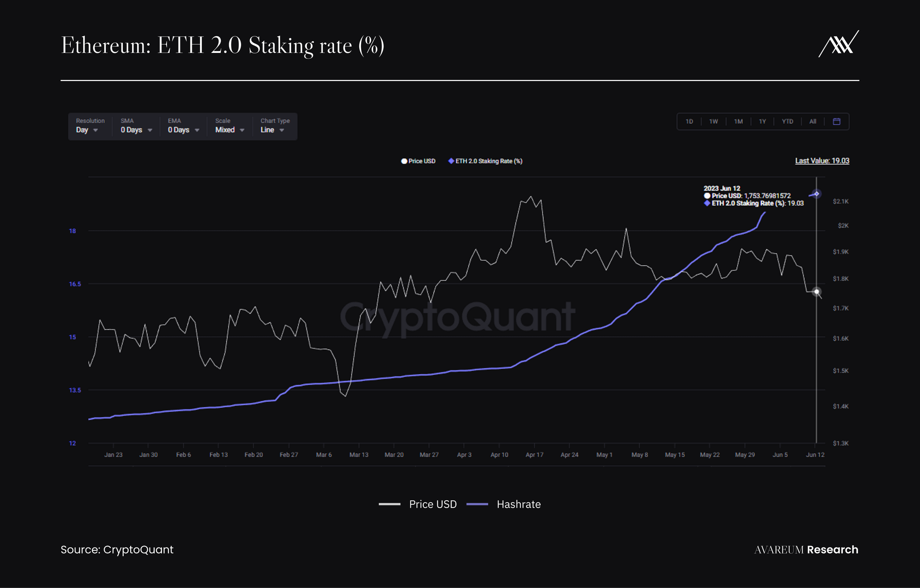This screenshot has width=920, height=588.
Task: Click the Resolution dropdown arrow
Action: 96,131
